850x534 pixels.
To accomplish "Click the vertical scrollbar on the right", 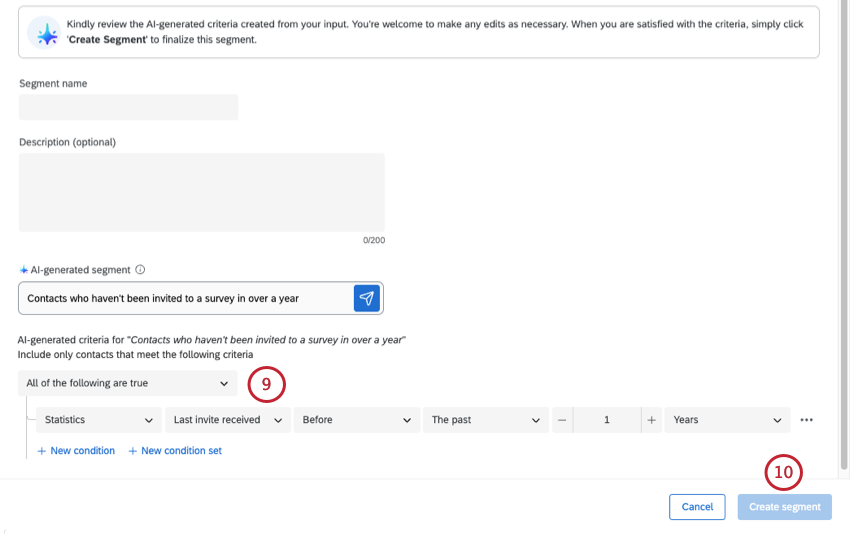I will click(x=843, y=234).
